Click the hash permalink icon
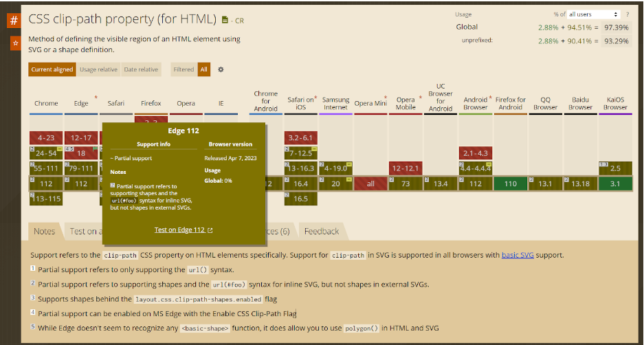The image size is (644, 345). point(14,21)
